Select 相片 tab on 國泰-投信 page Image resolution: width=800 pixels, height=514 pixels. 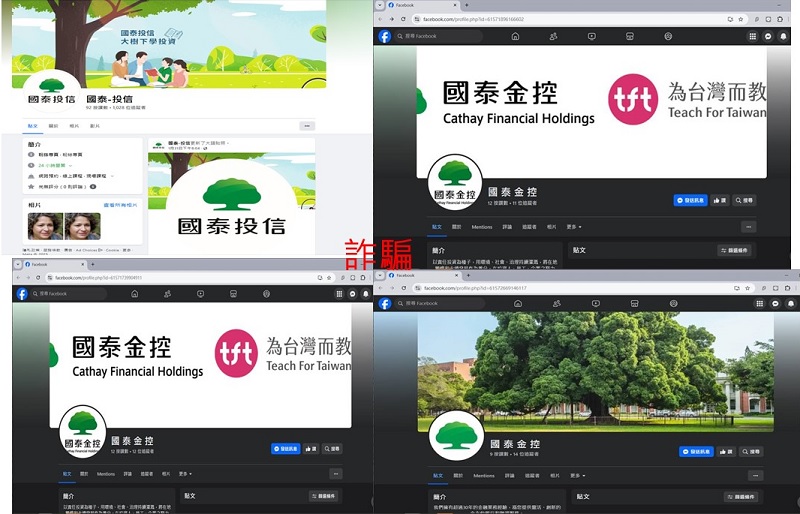pyautogui.click(x=74, y=126)
